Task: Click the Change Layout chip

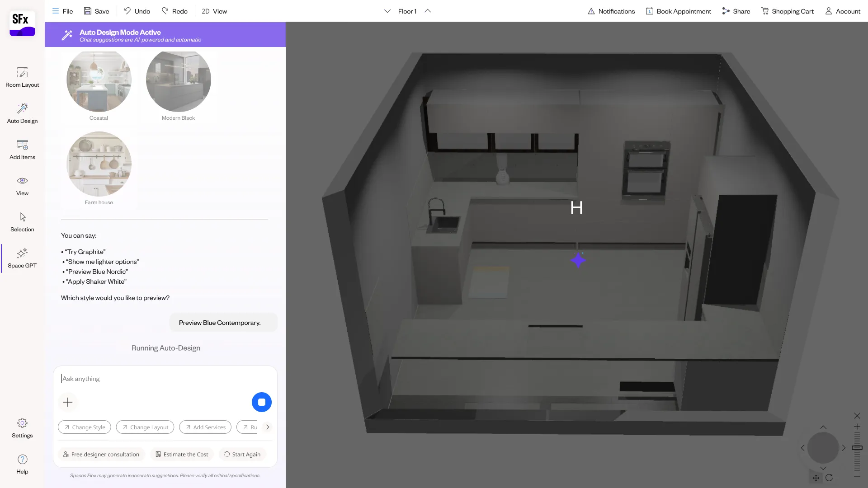Action: click(x=145, y=427)
